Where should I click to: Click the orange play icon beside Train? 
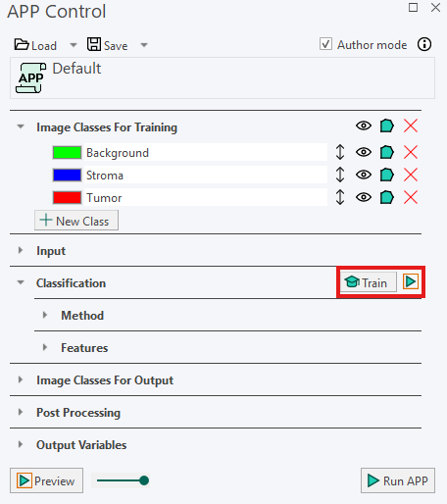click(x=411, y=281)
